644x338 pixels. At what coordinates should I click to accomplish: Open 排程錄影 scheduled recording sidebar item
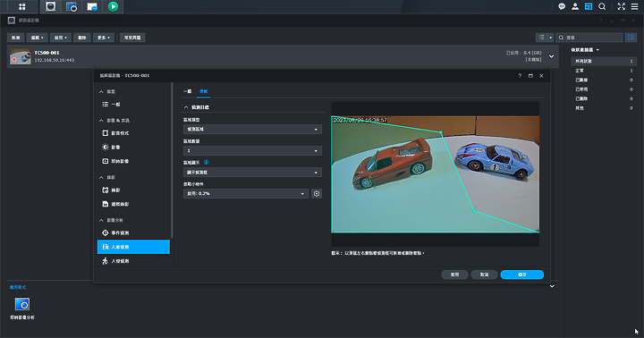pyautogui.click(x=133, y=204)
